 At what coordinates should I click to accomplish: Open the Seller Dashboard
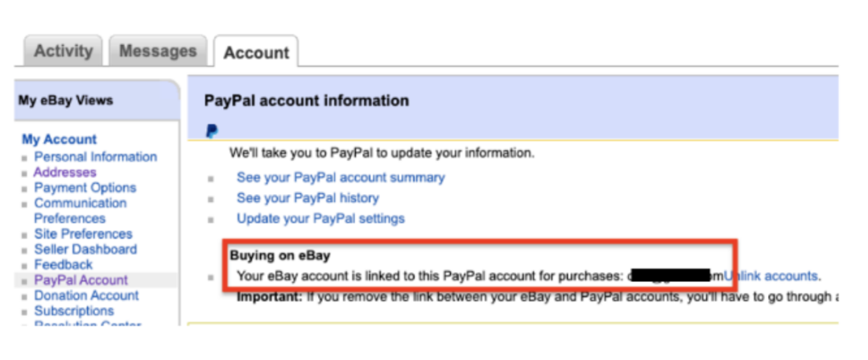pos(85,249)
